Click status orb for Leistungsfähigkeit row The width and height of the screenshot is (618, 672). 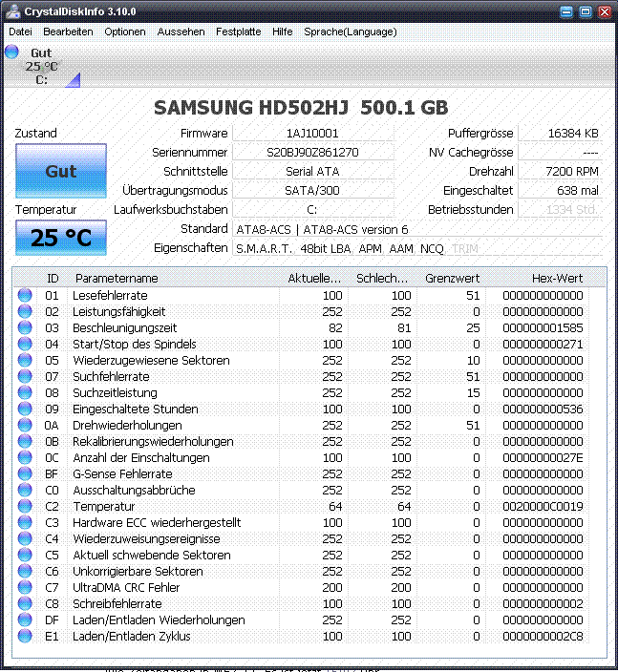click(x=25, y=311)
